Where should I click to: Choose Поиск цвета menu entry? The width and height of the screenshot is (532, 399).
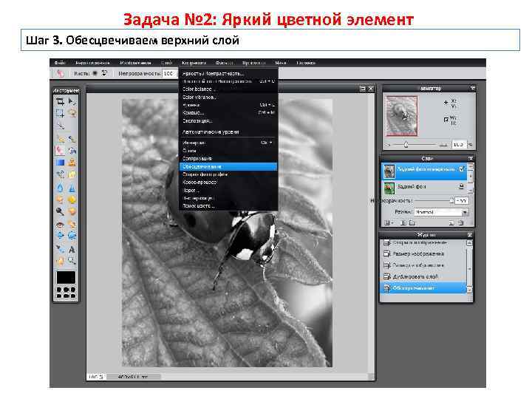coord(228,205)
